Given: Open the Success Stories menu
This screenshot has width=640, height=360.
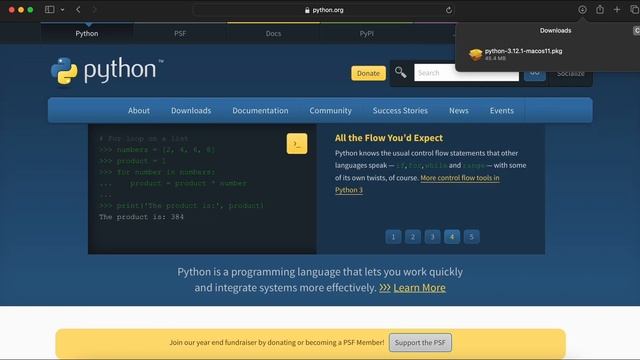Looking at the screenshot, I should pos(400,111).
